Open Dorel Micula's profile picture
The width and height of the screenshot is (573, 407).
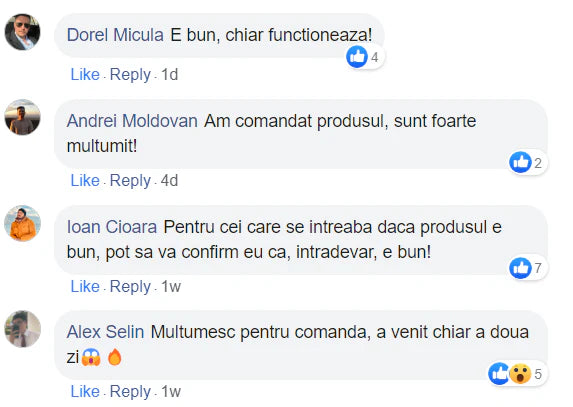22,32
